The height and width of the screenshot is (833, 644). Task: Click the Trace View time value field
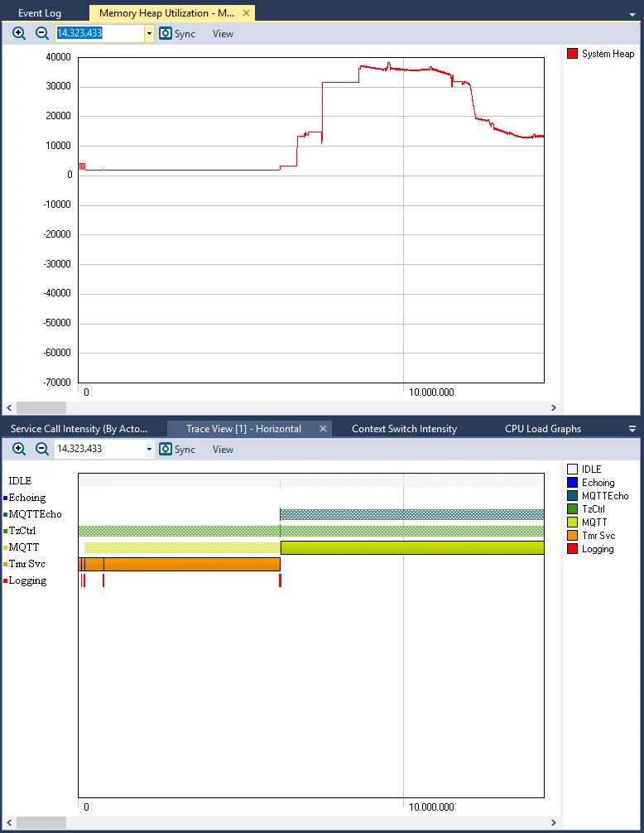pos(99,449)
